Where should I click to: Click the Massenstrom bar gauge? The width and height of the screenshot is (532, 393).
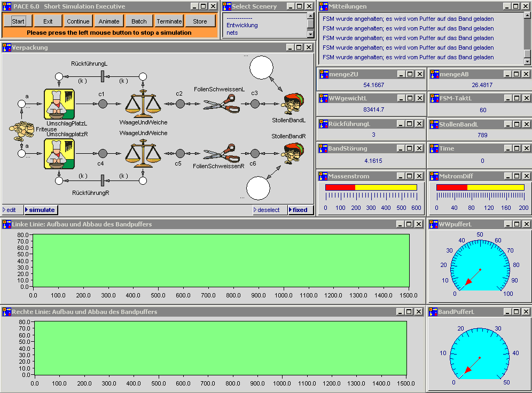(371, 187)
